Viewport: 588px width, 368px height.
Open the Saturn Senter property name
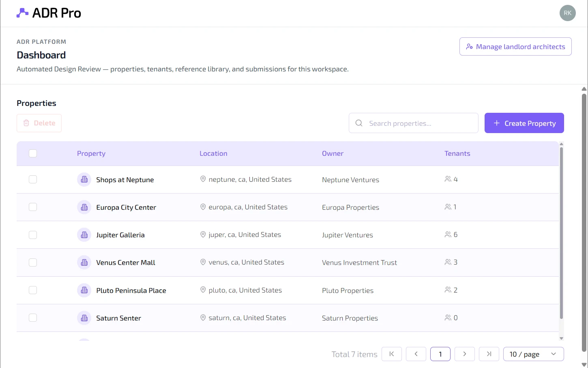tap(118, 318)
